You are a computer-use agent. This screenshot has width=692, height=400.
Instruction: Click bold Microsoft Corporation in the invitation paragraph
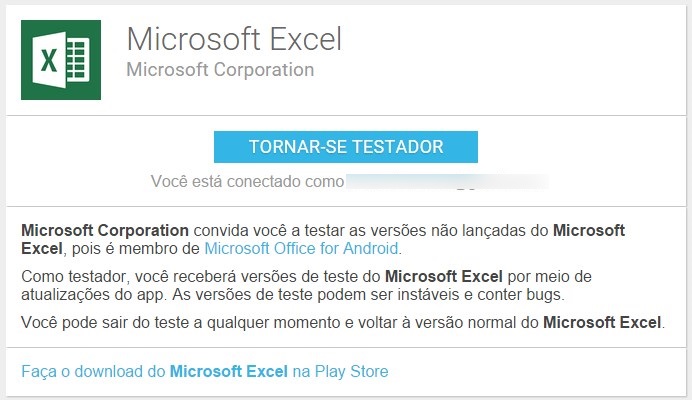pos(105,230)
